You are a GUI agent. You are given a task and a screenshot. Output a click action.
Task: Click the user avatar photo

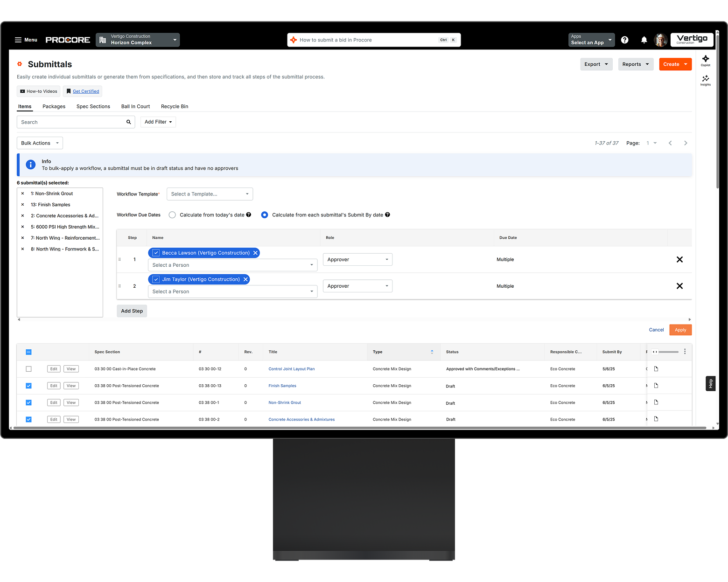click(661, 40)
